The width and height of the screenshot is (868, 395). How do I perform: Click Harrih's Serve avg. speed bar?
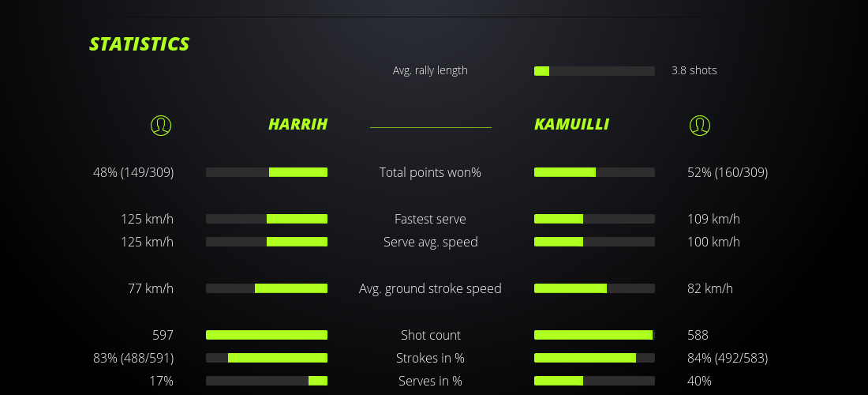point(267,242)
